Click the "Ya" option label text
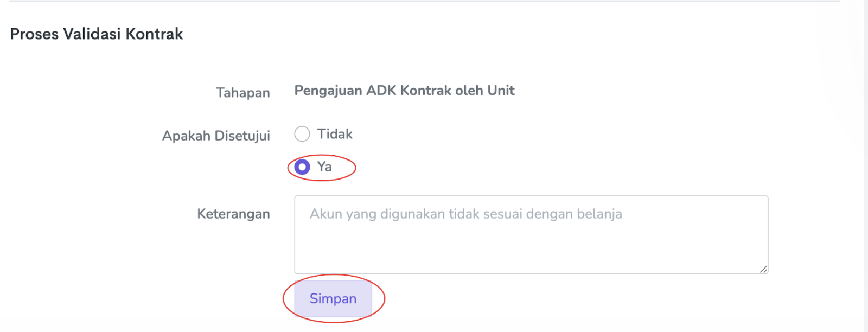Image resolution: width=868 pixels, height=332 pixels. (x=324, y=167)
